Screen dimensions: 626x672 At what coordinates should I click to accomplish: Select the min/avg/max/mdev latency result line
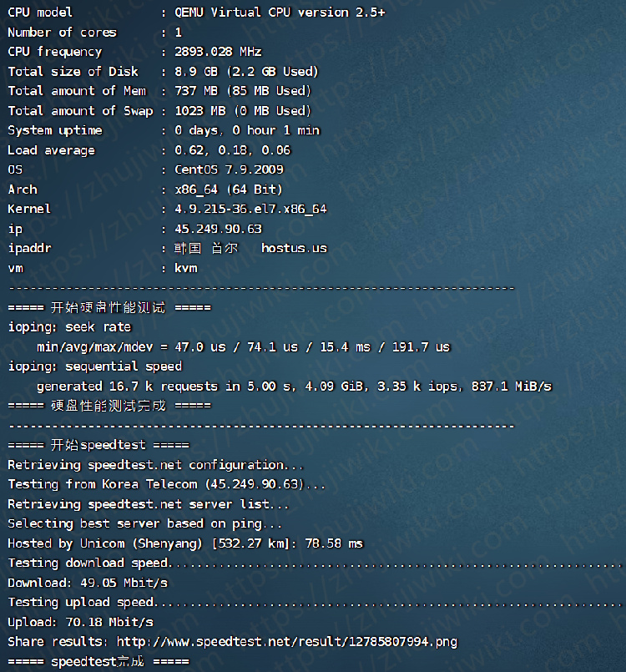click(x=244, y=346)
